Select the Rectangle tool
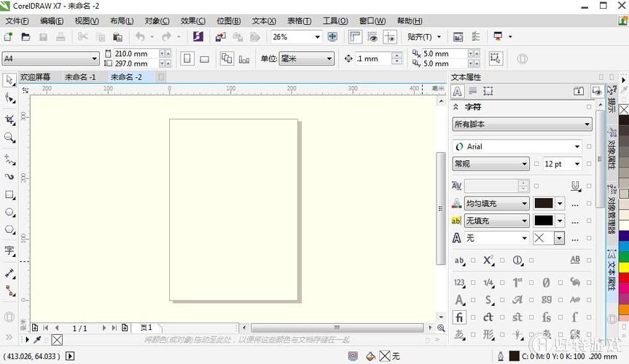Viewport: 629px width, 364px height. click(9, 195)
